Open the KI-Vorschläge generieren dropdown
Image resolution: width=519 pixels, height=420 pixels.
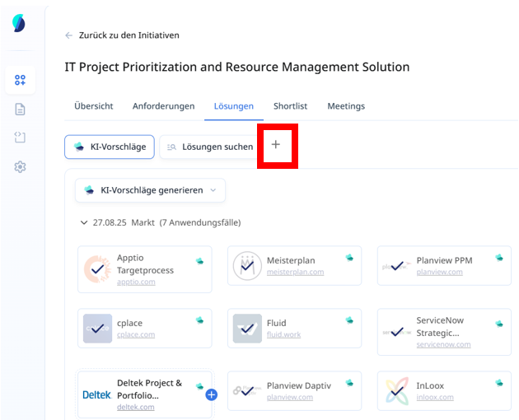tap(150, 190)
